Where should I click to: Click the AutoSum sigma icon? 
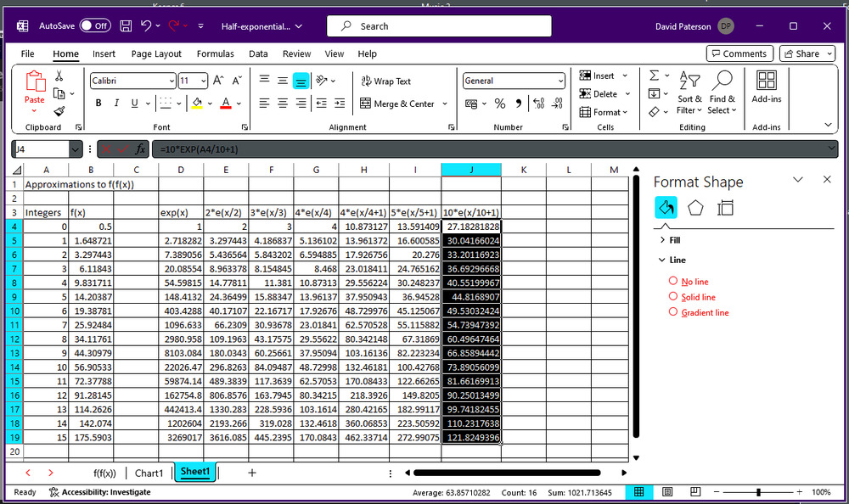click(x=654, y=76)
